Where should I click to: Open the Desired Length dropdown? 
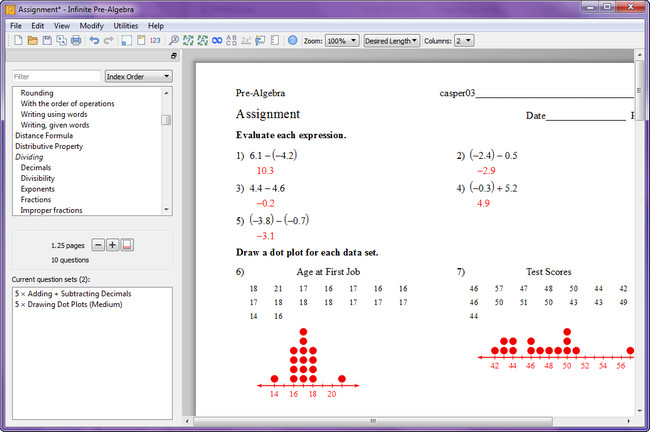(x=392, y=41)
